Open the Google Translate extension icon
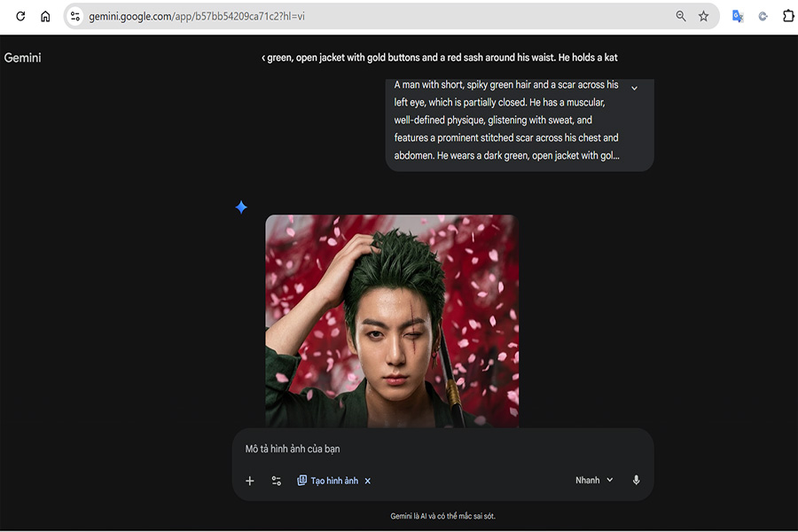798x532 pixels. coord(737,16)
